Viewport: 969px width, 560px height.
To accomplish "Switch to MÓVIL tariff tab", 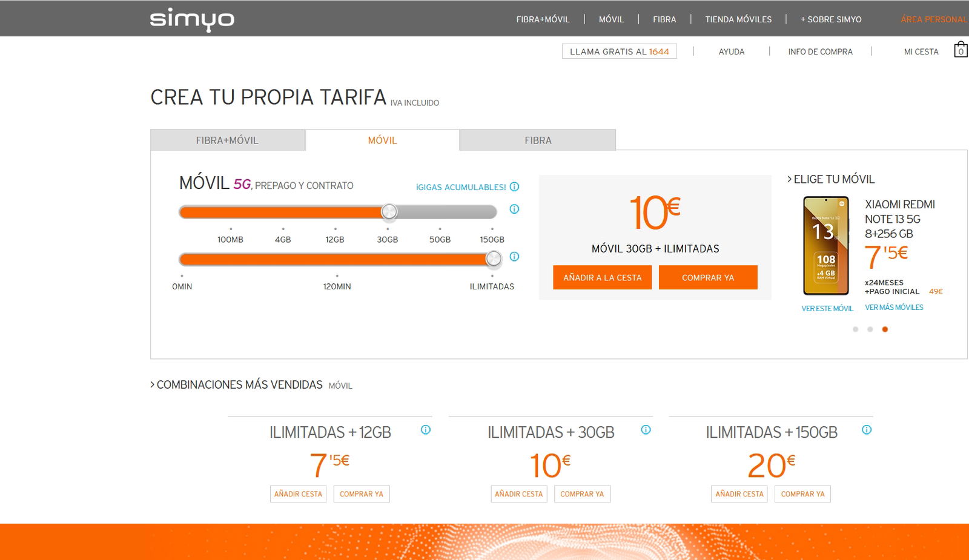I will point(382,140).
